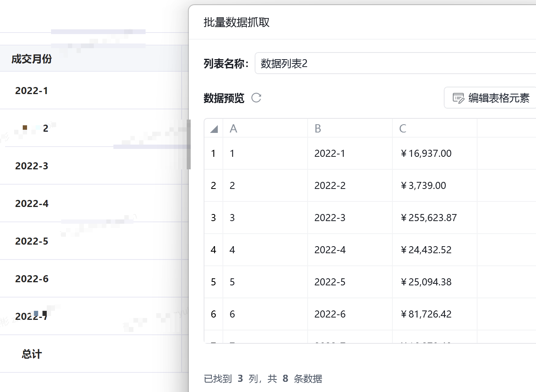Select row number 1 header

coord(213,153)
